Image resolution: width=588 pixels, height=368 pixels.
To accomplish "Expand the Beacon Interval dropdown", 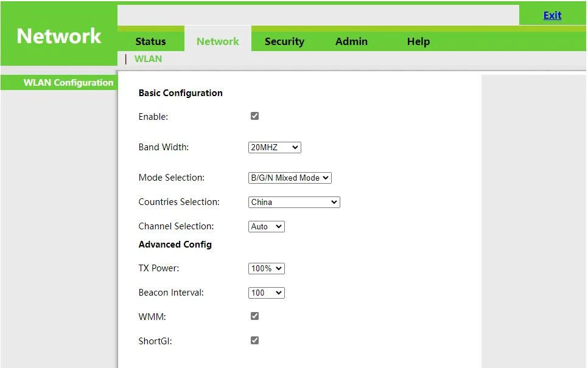I will point(267,293).
